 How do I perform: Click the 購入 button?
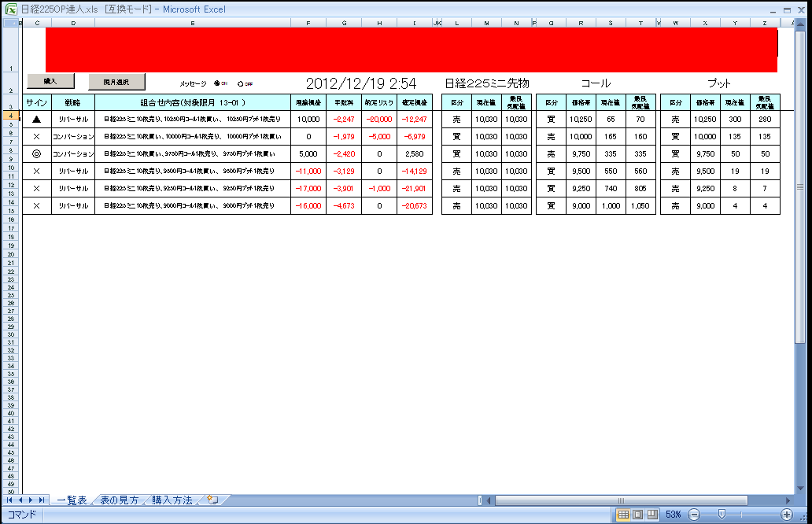(x=50, y=81)
